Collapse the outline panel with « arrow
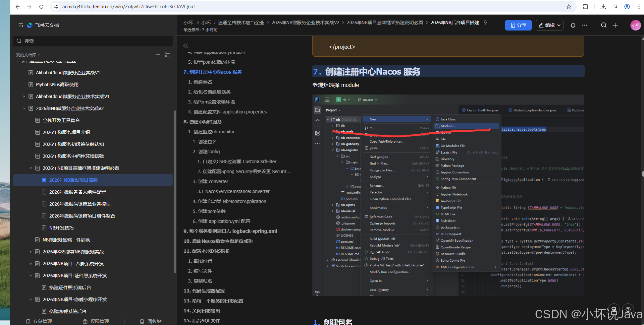Viewport: 644px width, 325px height. pos(186,46)
